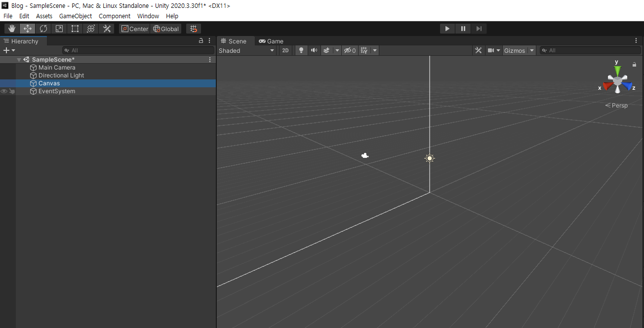This screenshot has height=328, width=644.
Task: Toggle scene audio speaker icon
Action: (x=314, y=50)
